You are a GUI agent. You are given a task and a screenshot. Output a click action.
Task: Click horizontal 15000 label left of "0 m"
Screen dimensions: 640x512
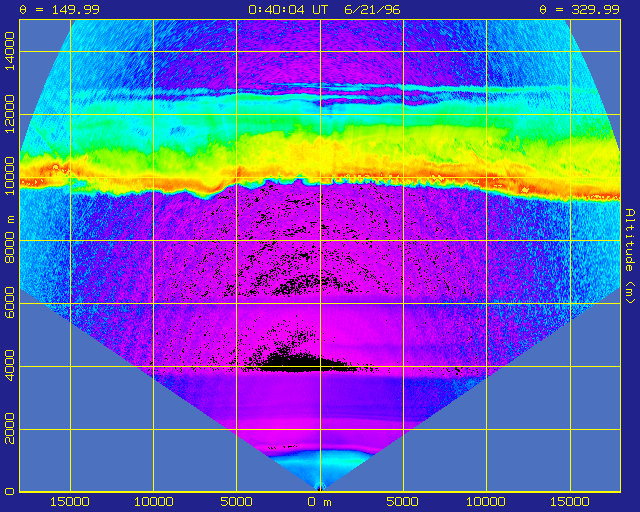pyautogui.click(x=70, y=502)
